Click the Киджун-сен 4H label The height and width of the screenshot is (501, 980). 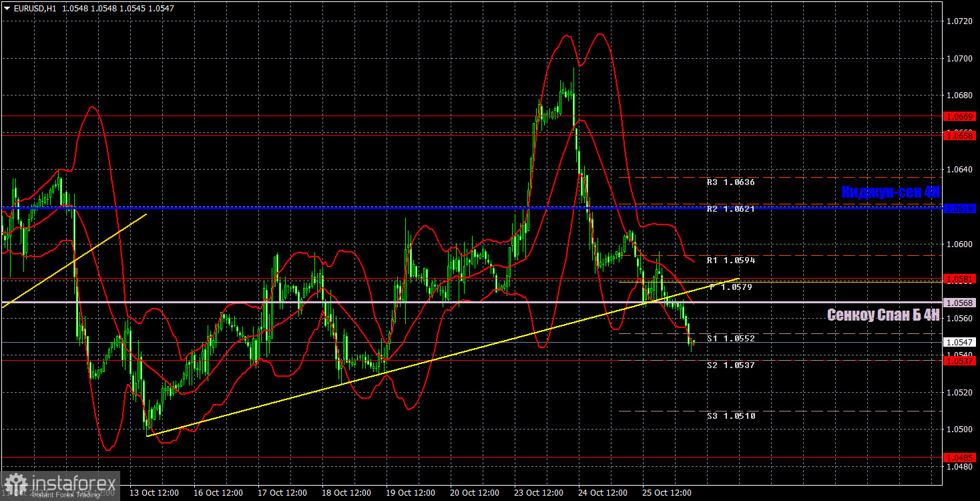[891, 192]
